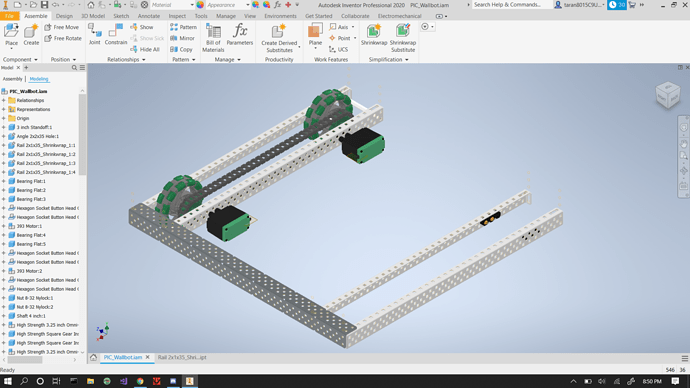Select the Joint tool

pos(95,35)
